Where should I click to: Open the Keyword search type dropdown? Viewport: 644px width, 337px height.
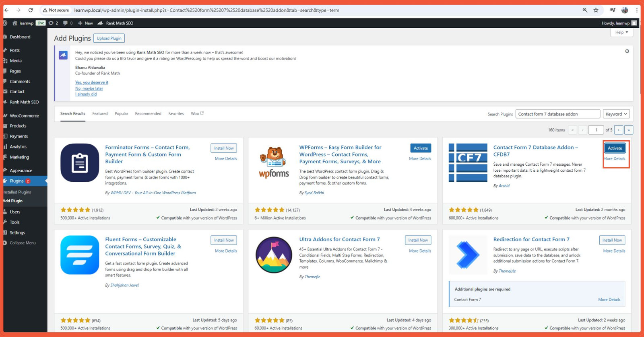(616, 114)
